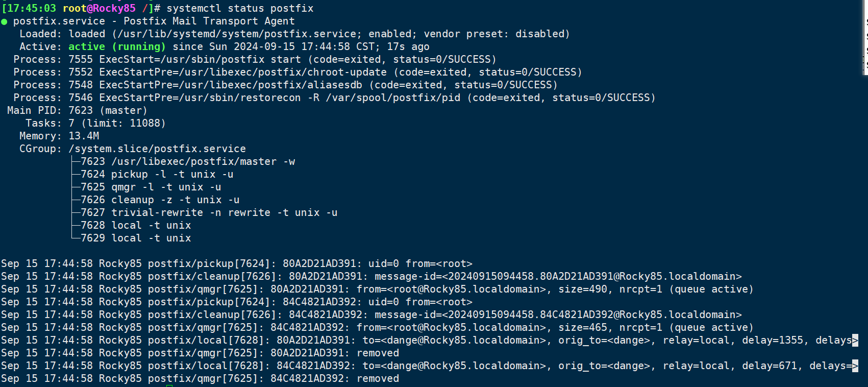868x387 pixels.
Task: Click the 'systemctl status postfix' command text
Action: [240, 8]
